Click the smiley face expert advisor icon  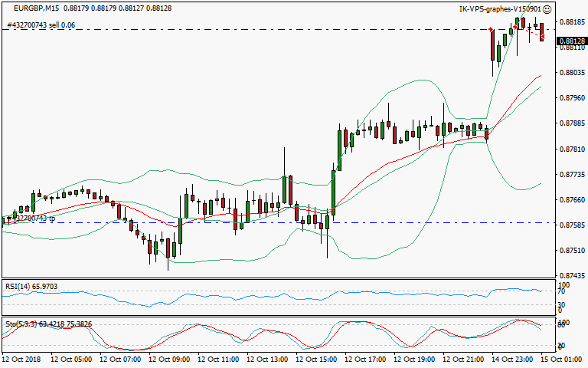pyautogui.click(x=547, y=9)
